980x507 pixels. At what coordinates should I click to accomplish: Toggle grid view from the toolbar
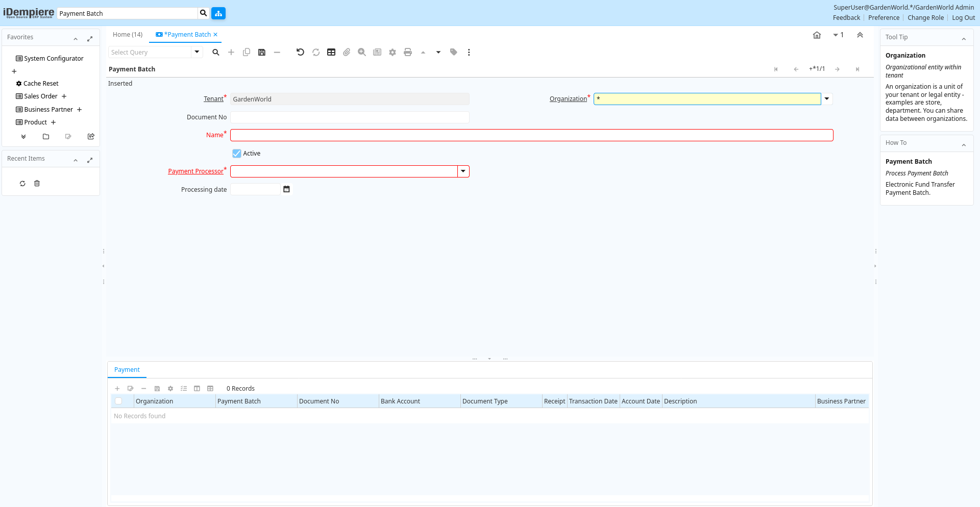pos(331,52)
